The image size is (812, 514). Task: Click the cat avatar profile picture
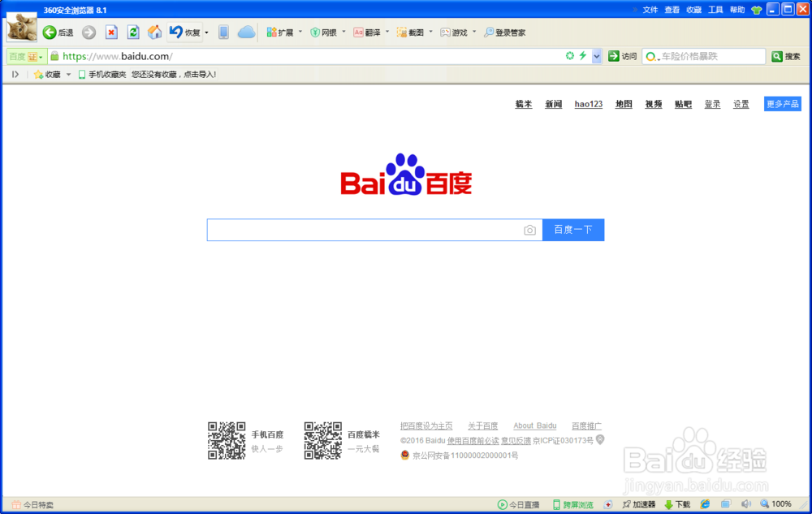click(x=22, y=27)
